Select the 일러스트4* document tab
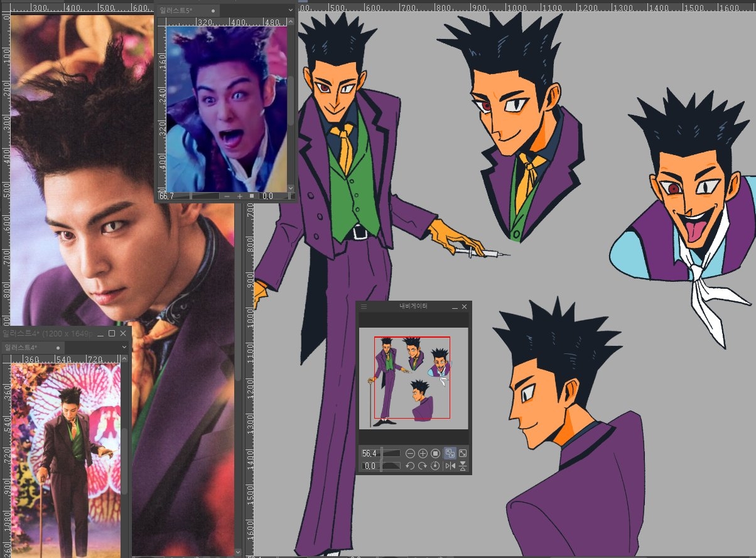This screenshot has width=756, height=558. [21, 347]
